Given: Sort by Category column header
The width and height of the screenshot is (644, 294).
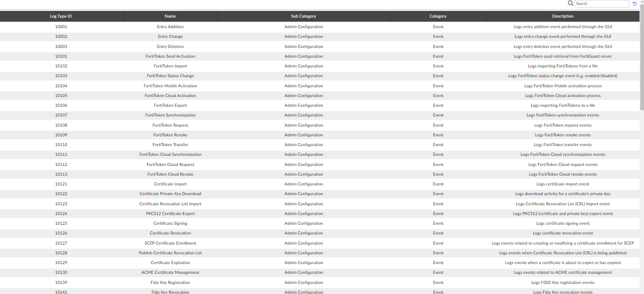Looking at the screenshot, I should 438,16.
